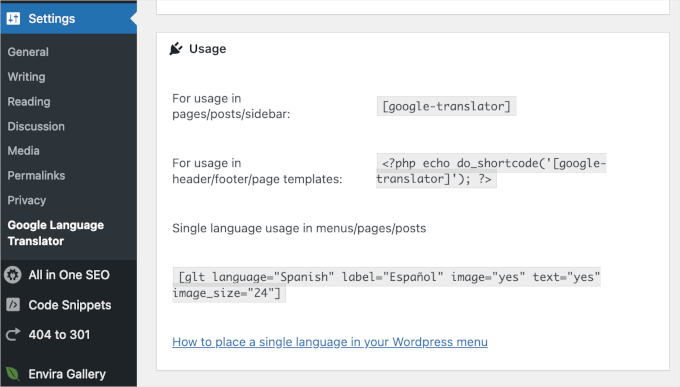Go to Writing settings
Viewport: 680px width, 387px height.
pos(26,77)
